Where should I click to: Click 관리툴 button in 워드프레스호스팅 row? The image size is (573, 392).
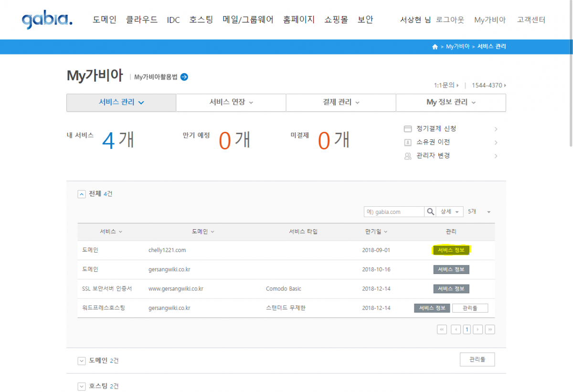click(470, 308)
